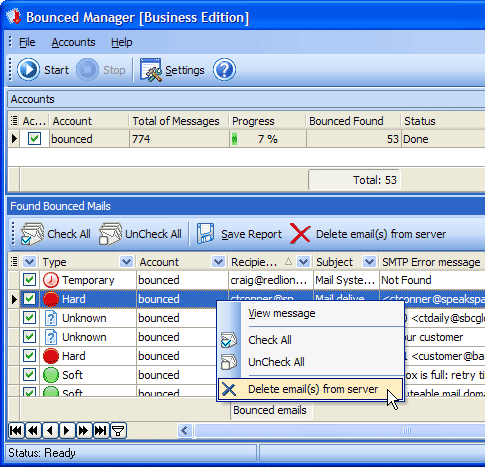Screen dimensions: 485x467
Task: Uncheck the Temporary row checkbox
Action: pos(29,280)
